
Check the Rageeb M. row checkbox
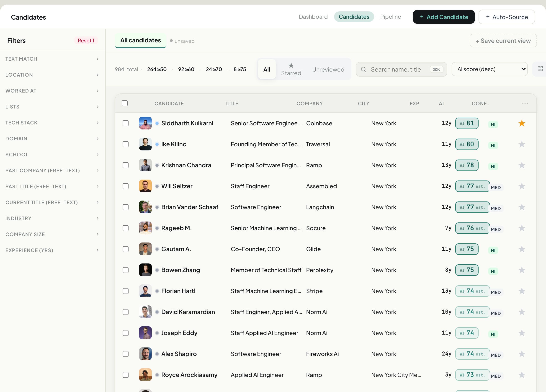tap(125, 228)
